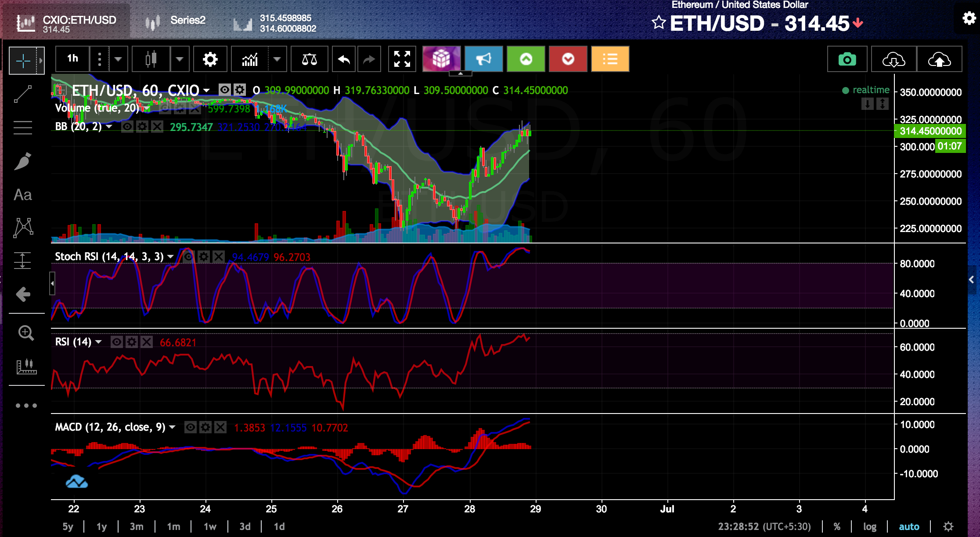The width and height of the screenshot is (980, 537).
Task: Select the brush drawing tool
Action: [23, 161]
